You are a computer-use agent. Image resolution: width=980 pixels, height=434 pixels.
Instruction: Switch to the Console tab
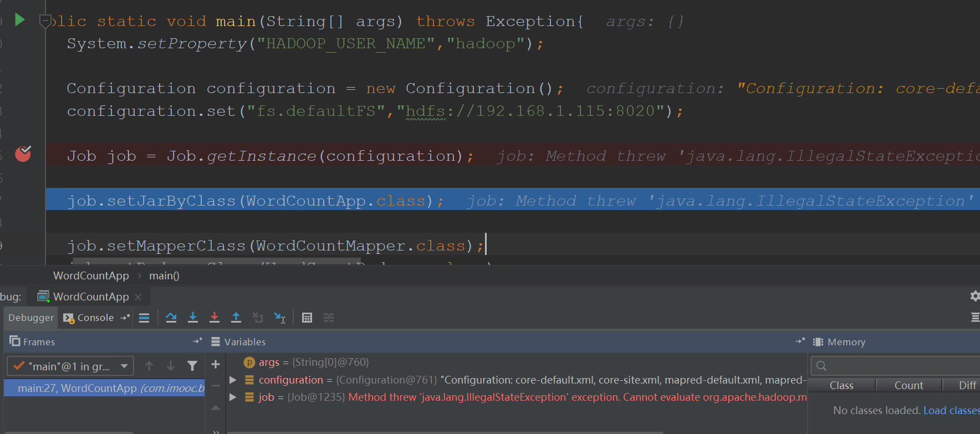(89, 318)
